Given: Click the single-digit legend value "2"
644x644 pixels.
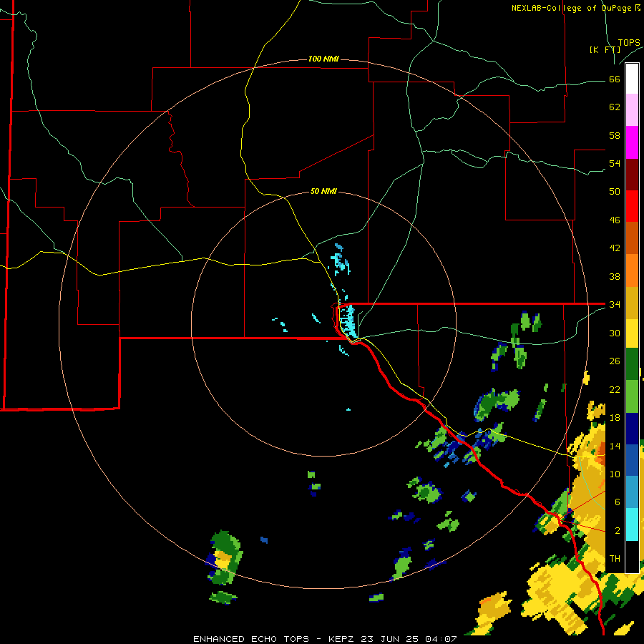Looking at the screenshot, I should pyautogui.click(x=618, y=531).
